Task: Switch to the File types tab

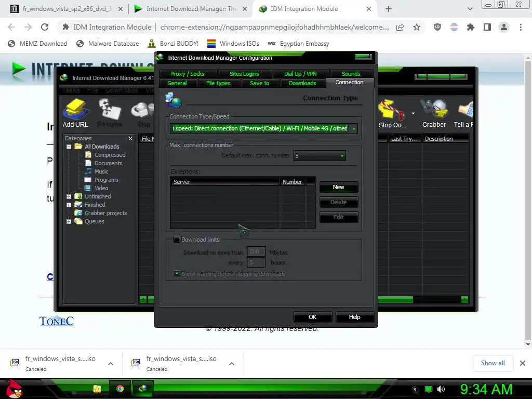Action: tap(218, 83)
